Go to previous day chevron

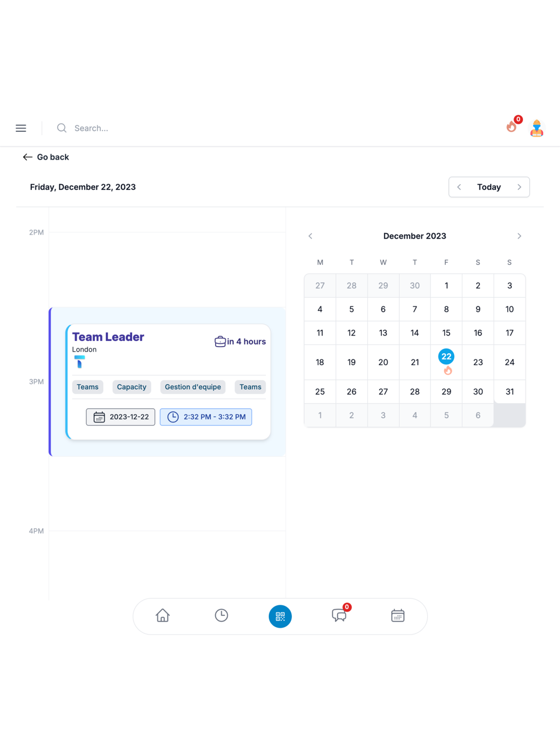click(x=459, y=187)
